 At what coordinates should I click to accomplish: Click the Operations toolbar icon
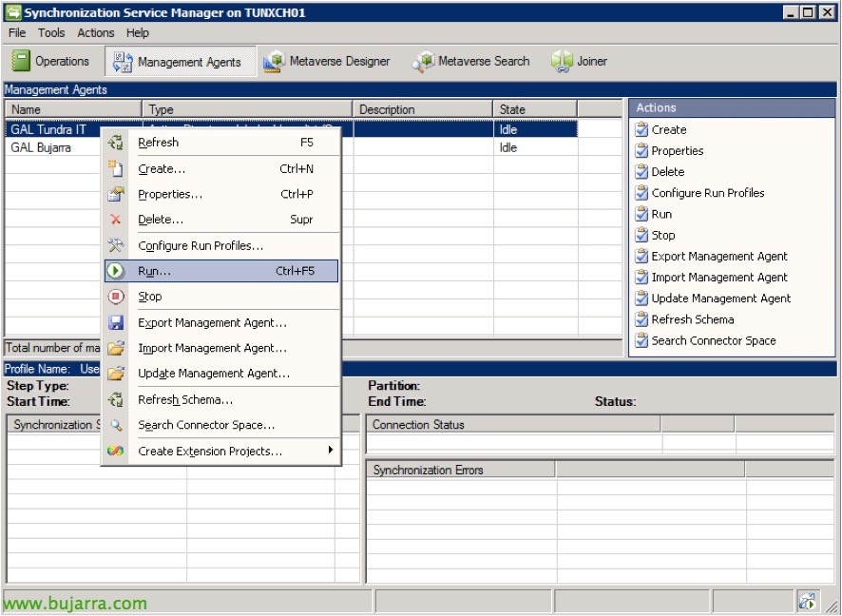coord(20,61)
